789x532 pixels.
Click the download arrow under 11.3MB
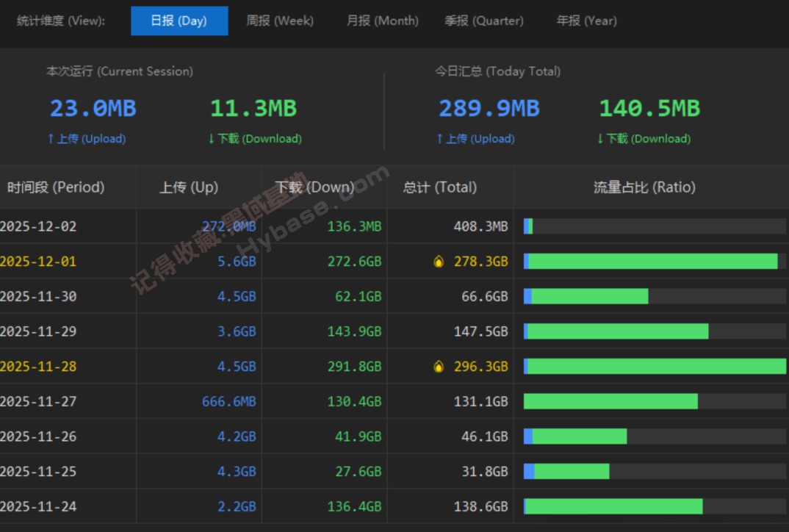[x=212, y=139]
